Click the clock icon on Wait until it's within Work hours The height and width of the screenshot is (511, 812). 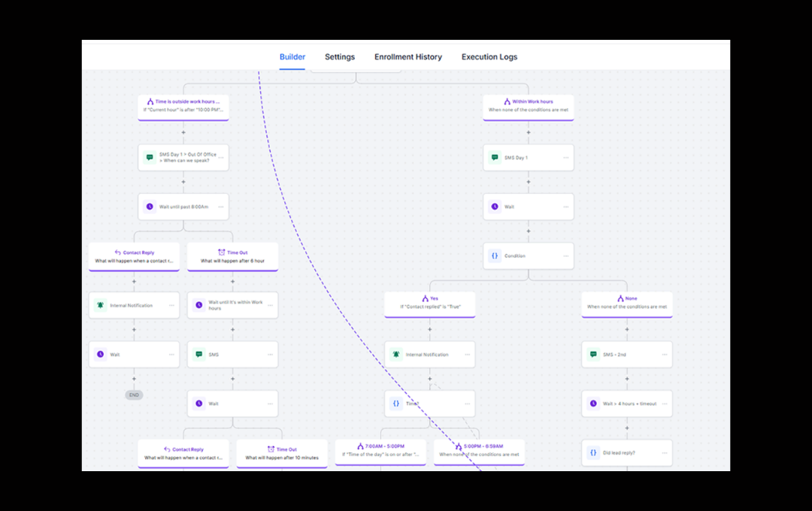[198, 305]
